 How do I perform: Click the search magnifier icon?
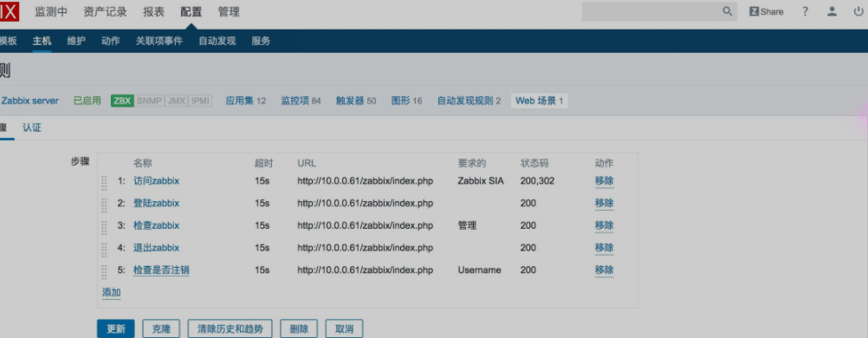coord(728,11)
